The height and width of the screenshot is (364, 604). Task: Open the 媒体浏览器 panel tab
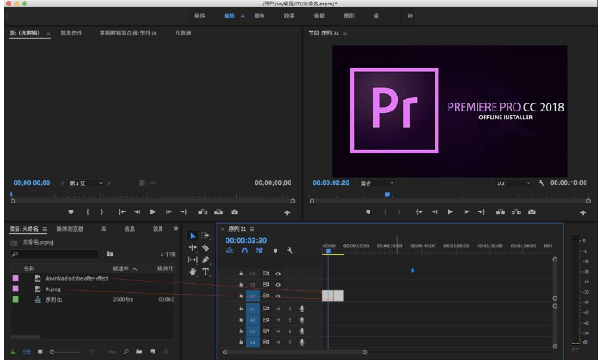point(69,229)
